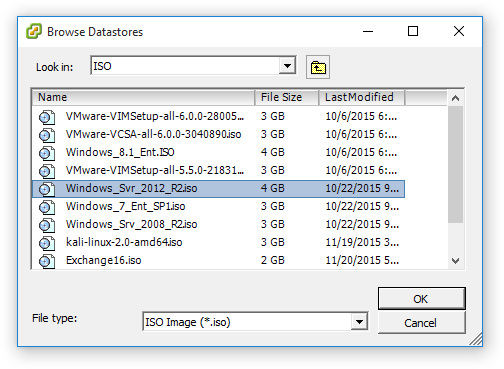Select the Windows_7_Ent_SP1.iso file name
This screenshot has width=504, height=369.
click(x=125, y=206)
